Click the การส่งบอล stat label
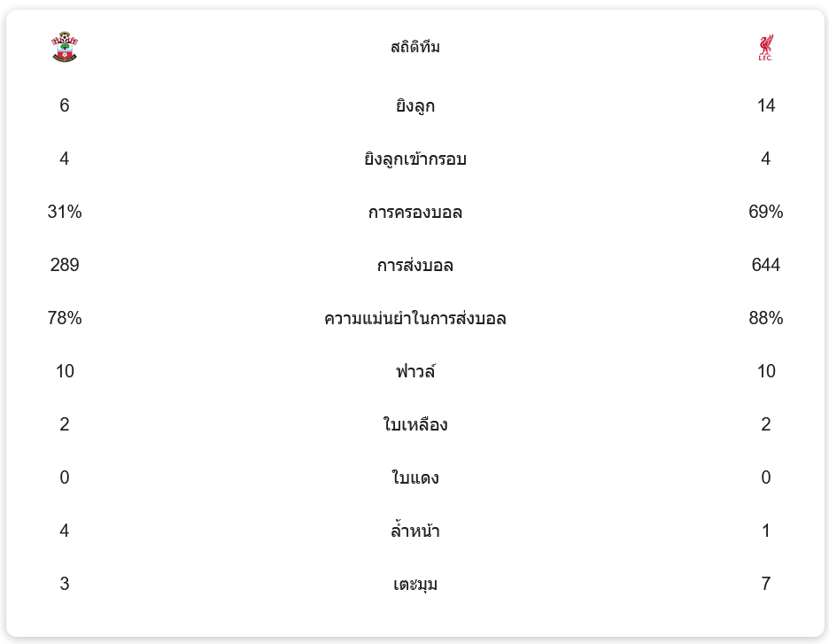Image resolution: width=829 pixels, height=644 pixels. pos(415,266)
